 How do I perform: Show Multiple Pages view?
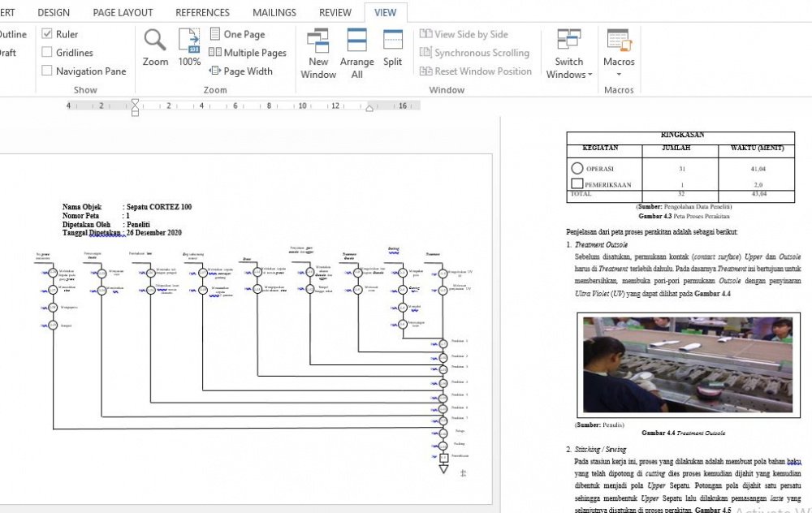[x=248, y=52]
